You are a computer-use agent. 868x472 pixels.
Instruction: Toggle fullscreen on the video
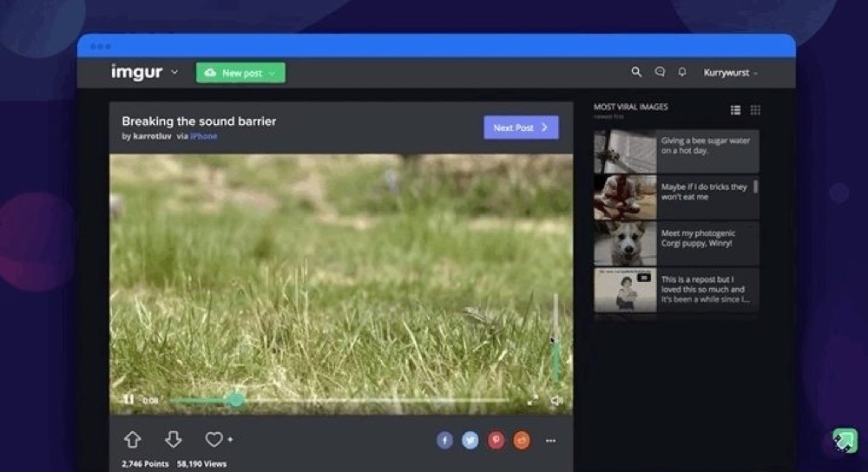[x=533, y=400]
